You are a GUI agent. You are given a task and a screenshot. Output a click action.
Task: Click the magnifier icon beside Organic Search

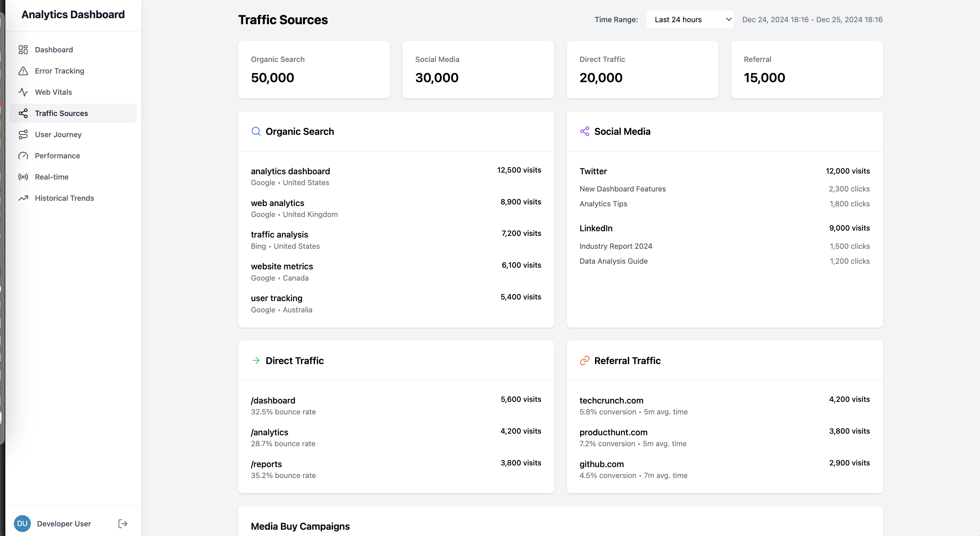pos(256,131)
